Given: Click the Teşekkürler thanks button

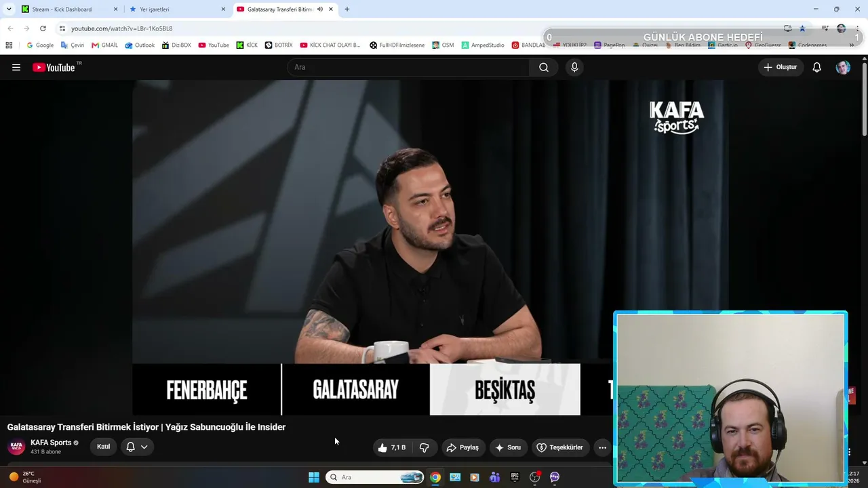Looking at the screenshot, I should click(x=560, y=447).
